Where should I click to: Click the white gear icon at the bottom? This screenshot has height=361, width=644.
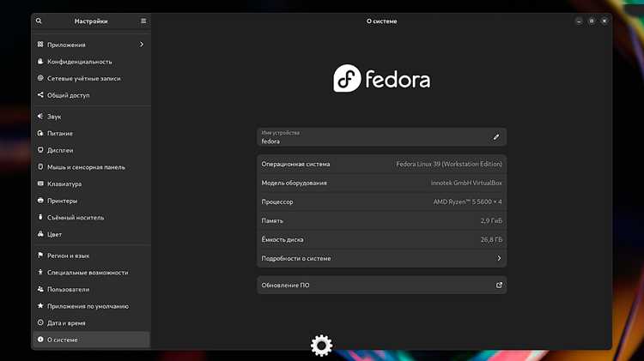coord(322,345)
